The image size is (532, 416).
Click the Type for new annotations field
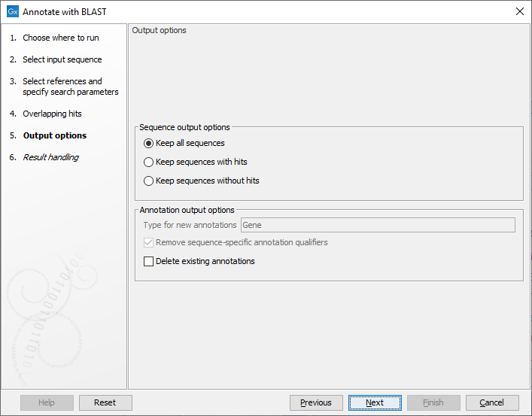pos(378,225)
